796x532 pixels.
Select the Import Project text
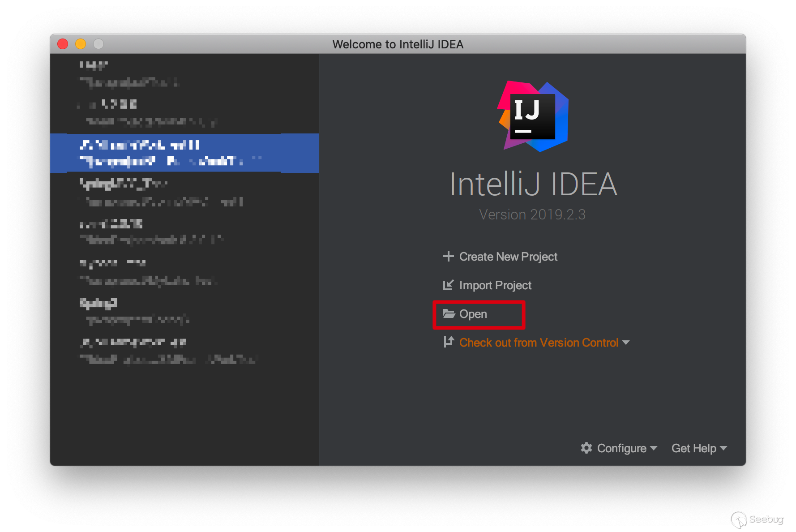tap(495, 285)
